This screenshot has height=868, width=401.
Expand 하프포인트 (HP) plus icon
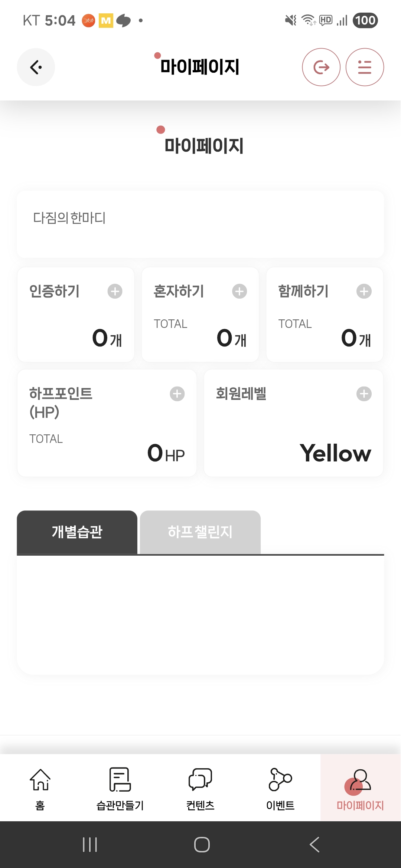click(177, 394)
